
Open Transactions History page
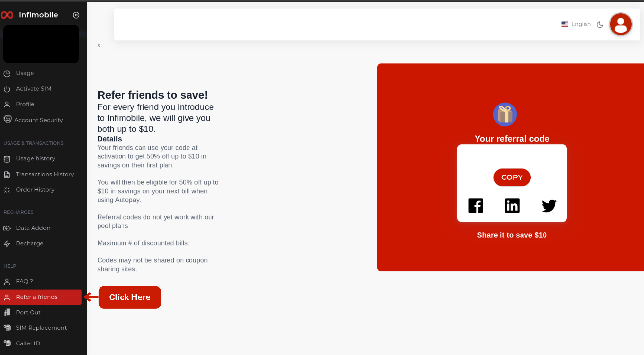pyautogui.click(x=45, y=174)
